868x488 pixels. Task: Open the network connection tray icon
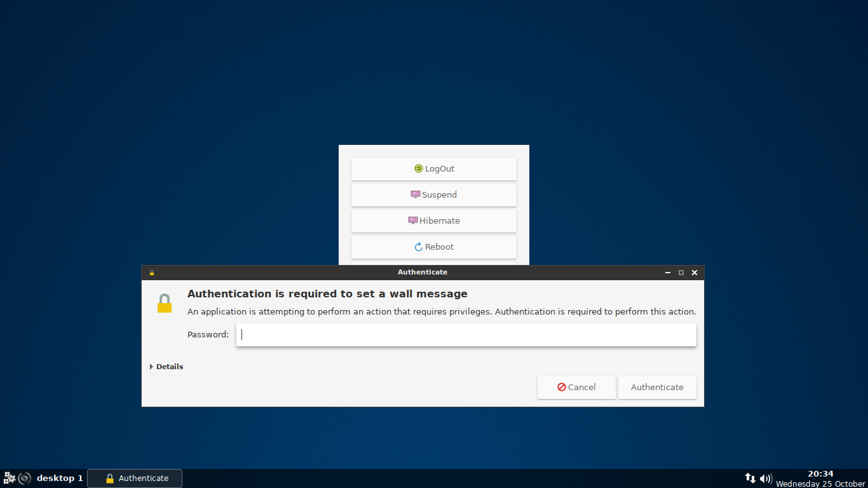[750, 478]
